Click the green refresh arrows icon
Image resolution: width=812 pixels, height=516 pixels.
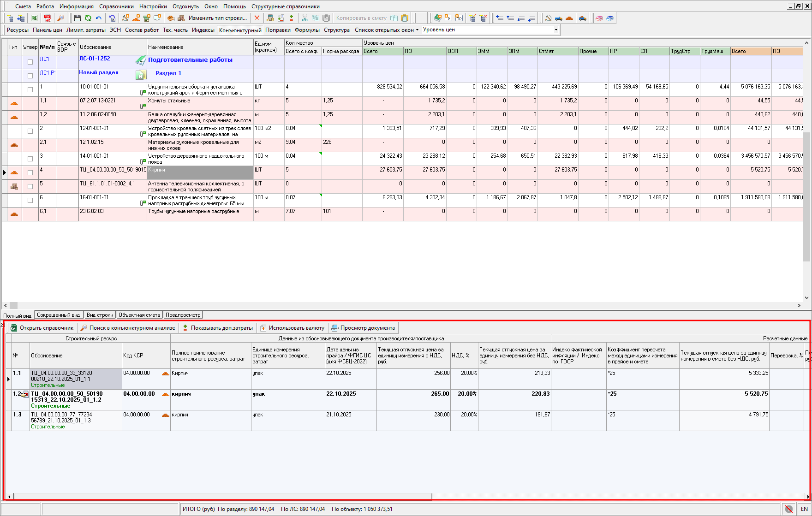click(88, 18)
